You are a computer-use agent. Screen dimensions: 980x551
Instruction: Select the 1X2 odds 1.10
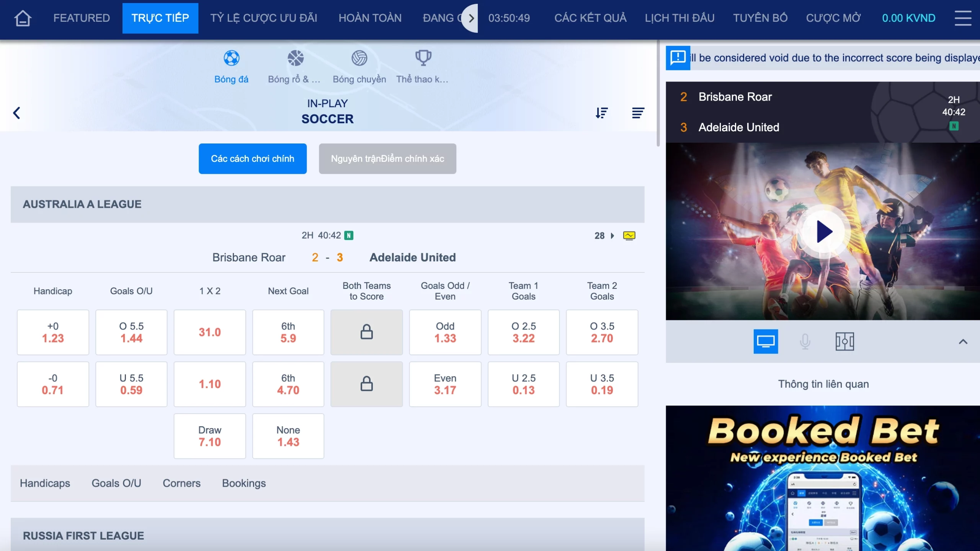210,384
